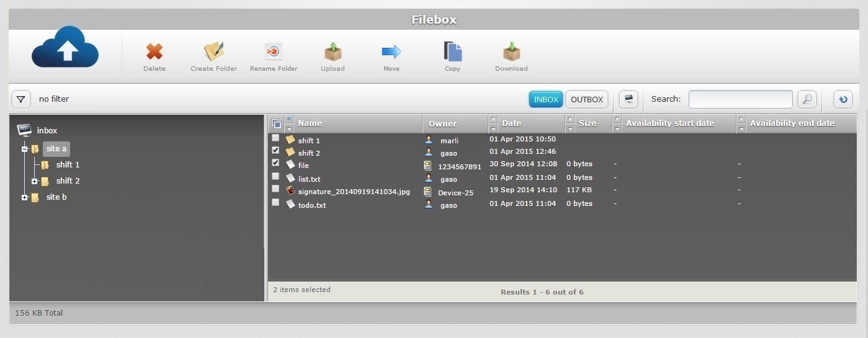This screenshot has height=338, width=868.
Task: Click the user icon next to marli
Action: [x=428, y=140]
